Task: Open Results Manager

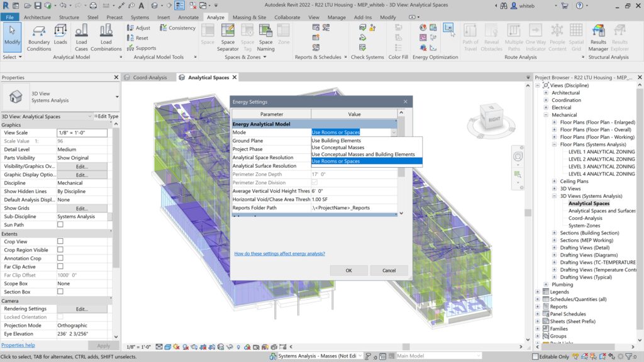Action: 598,37
